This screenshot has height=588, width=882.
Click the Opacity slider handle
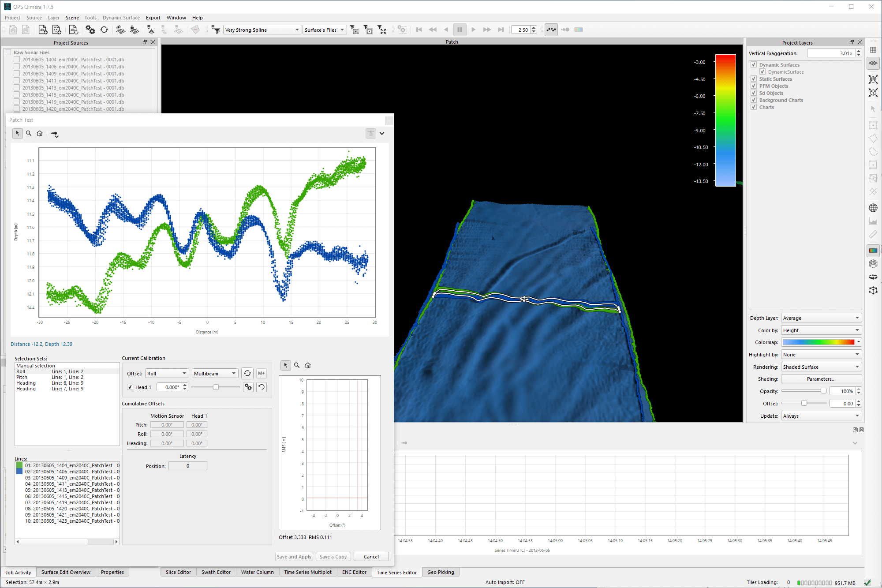823,391
